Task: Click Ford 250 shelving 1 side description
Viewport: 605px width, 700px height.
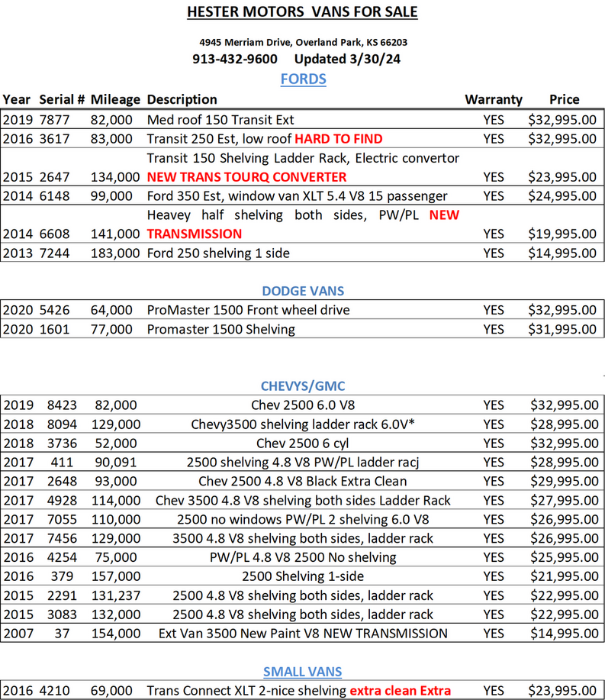Action: [218, 253]
